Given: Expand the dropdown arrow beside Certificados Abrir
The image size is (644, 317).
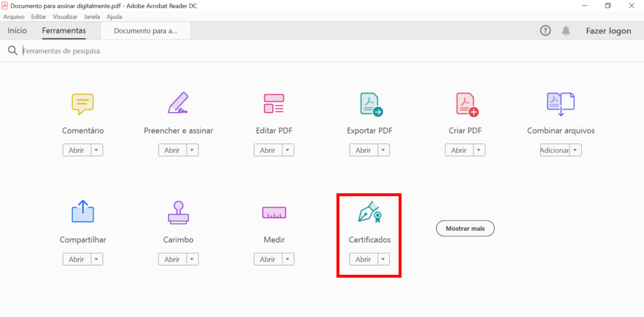Looking at the screenshot, I should (383, 259).
